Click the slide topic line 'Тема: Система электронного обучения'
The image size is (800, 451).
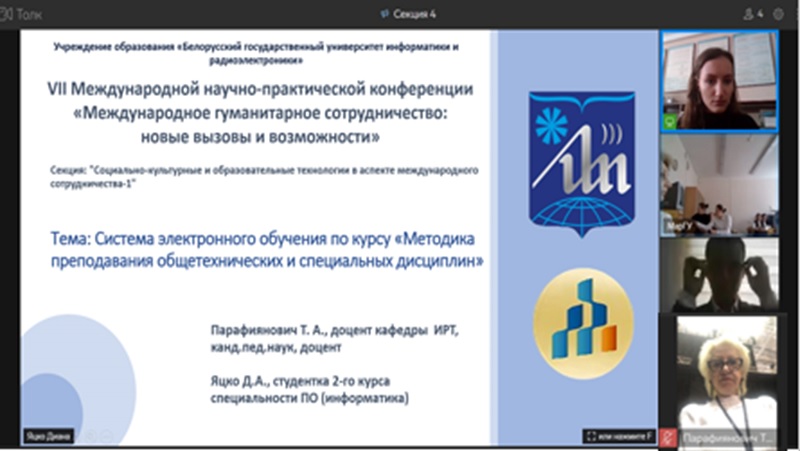262,238
